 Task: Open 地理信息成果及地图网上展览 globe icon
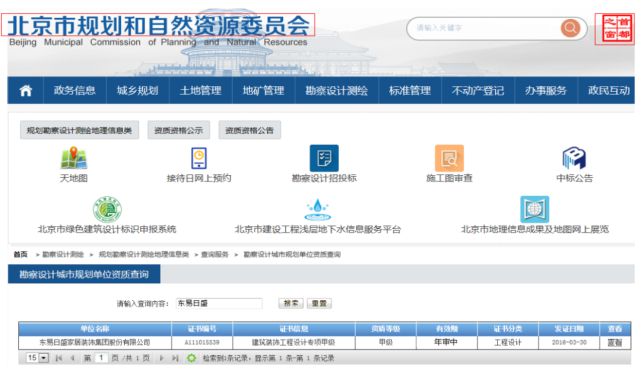(x=534, y=209)
